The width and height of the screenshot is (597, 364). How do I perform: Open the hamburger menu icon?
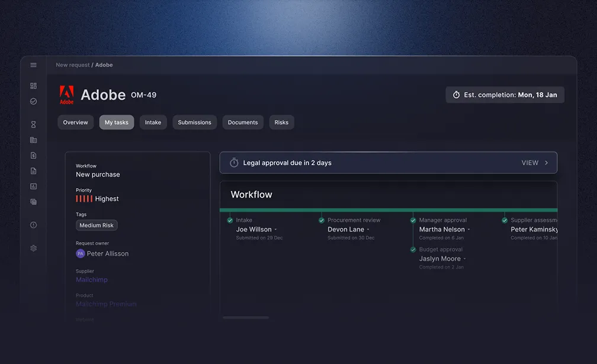coord(34,65)
